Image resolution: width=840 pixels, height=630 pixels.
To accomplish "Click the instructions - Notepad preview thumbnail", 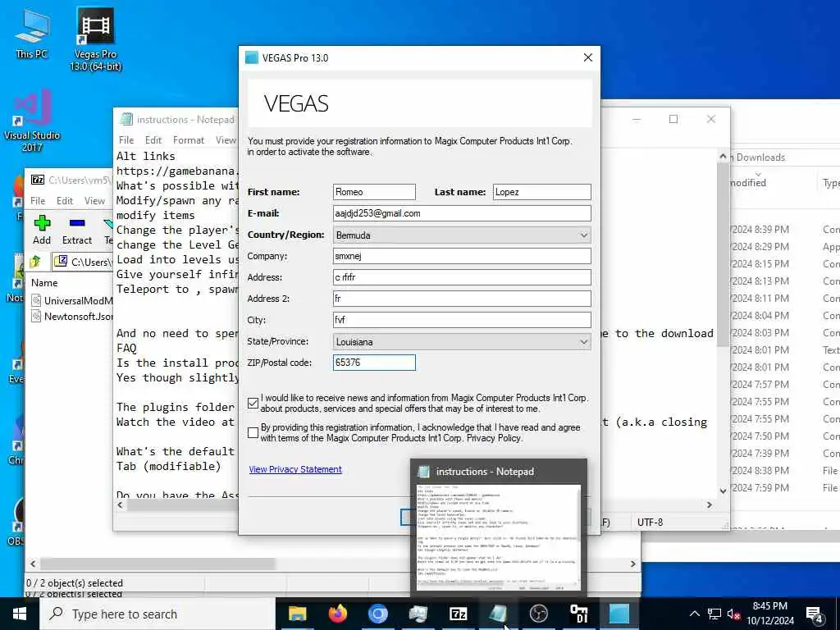I will (498, 537).
